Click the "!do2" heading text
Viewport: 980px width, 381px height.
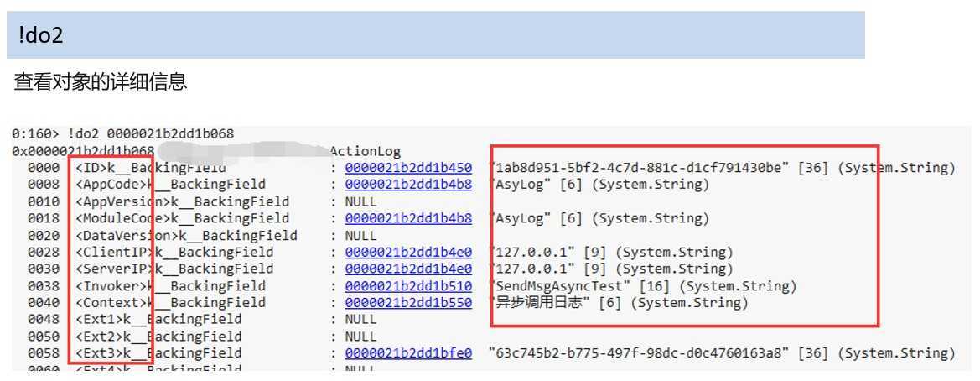coord(40,35)
